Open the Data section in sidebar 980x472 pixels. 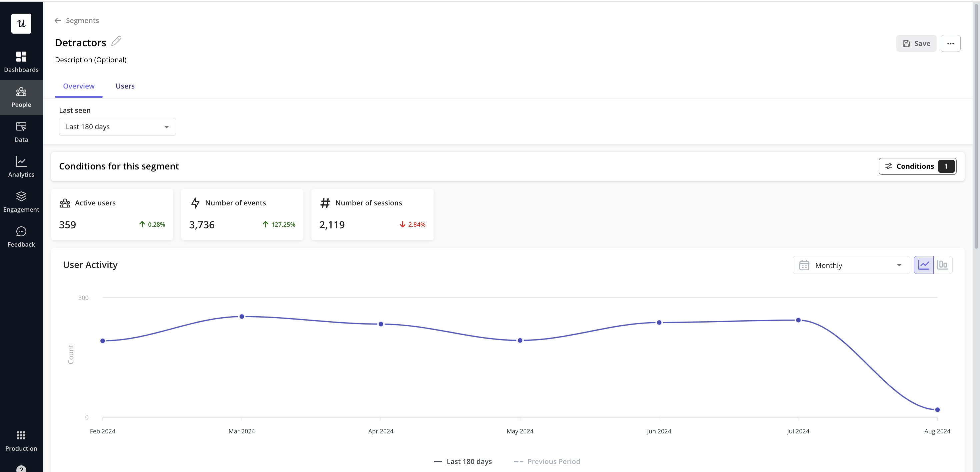21,131
